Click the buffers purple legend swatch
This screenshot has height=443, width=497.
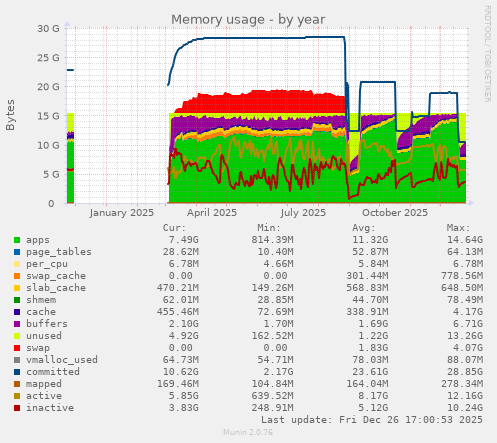tap(17, 324)
